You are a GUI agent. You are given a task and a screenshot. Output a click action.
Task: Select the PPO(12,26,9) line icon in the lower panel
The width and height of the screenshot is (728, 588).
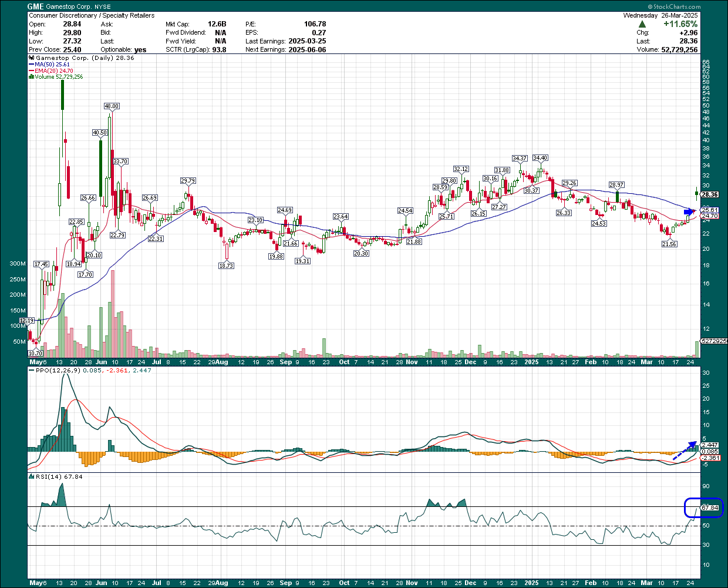(31, 370)
